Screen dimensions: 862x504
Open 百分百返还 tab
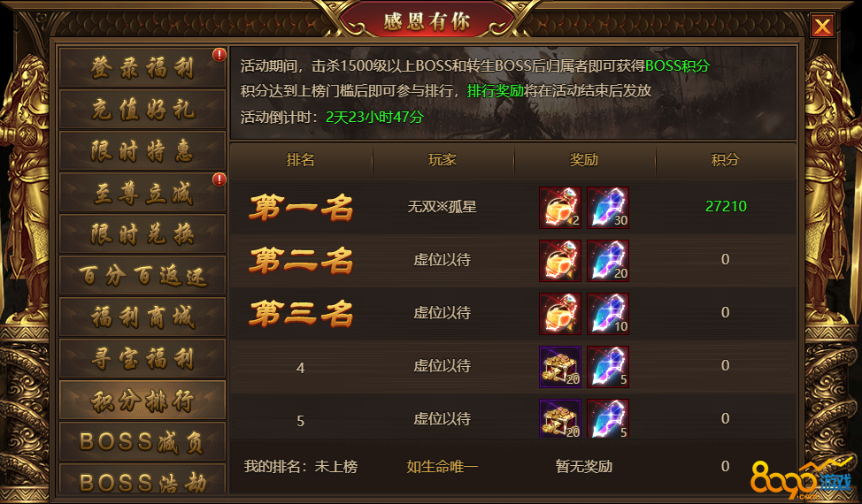(x=142, y=276)
